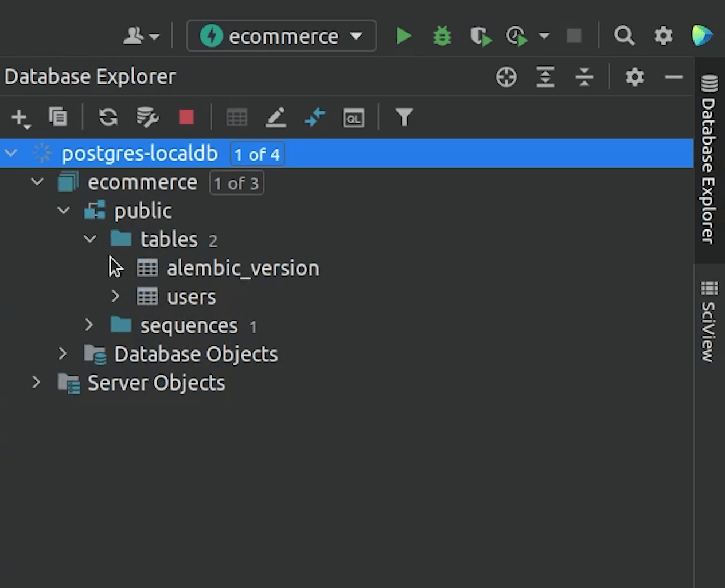This screenshot has width=725, height=588.
Task: Click the '1 of 4' databases badge
Action: coord(257,154)
